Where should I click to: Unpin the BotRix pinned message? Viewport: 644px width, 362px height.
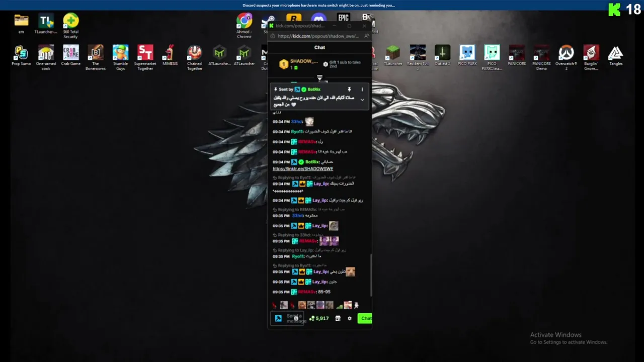tap(349, 89)
